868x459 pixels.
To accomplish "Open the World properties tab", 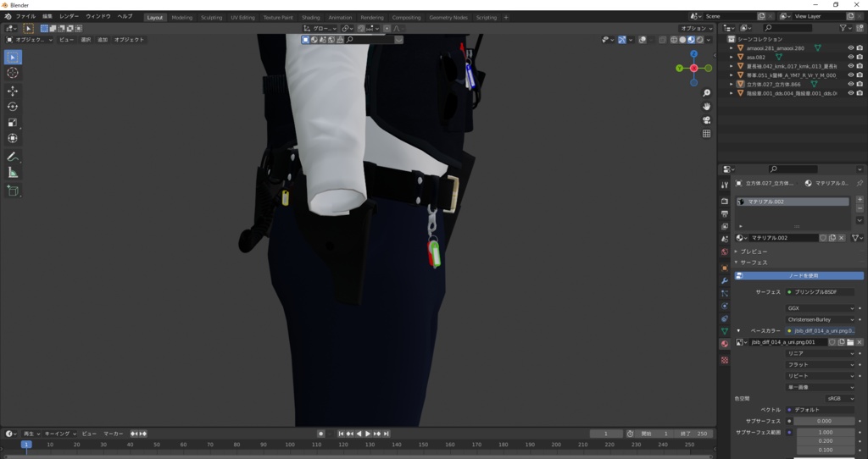I will pyautogui.click(x=725, y=252).
